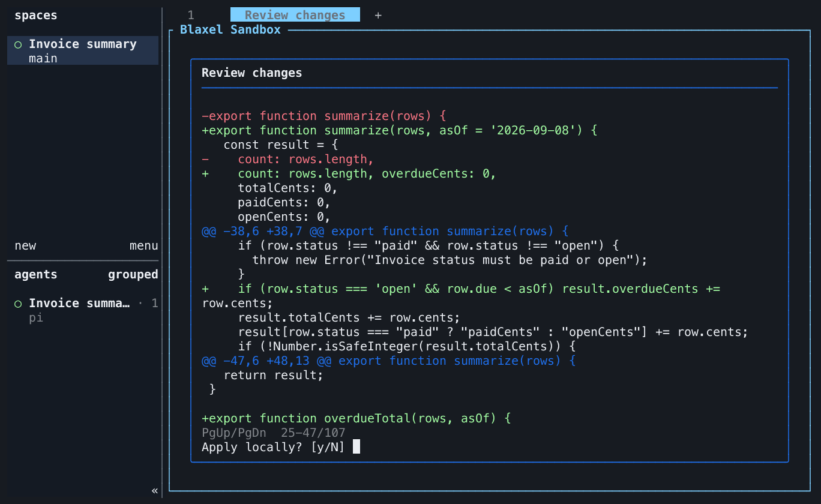Collapse the sidebar with the « icon
Image resolution: width=821 pixels, height=504 pixels.
coord(155,491)
